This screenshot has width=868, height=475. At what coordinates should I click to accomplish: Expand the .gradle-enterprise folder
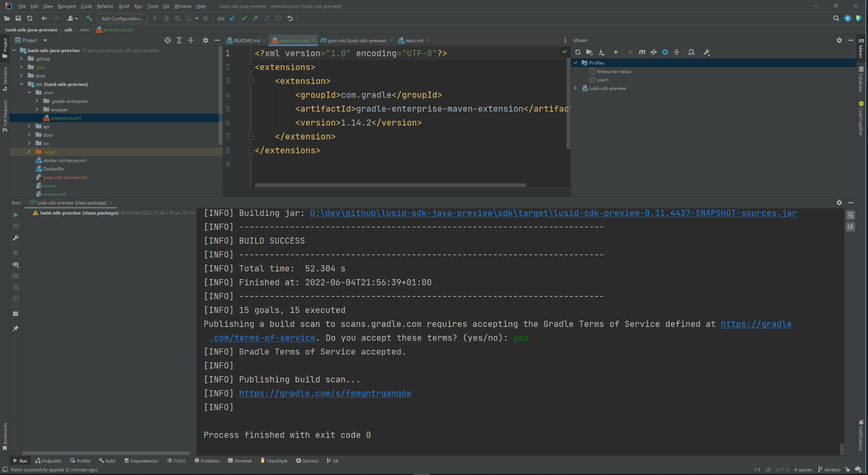click(37, 101)
